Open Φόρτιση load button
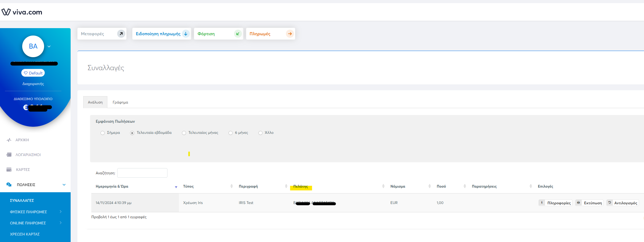Image resolution: width=644 pixels, height=242 pixels. click(x=218, y=34)
